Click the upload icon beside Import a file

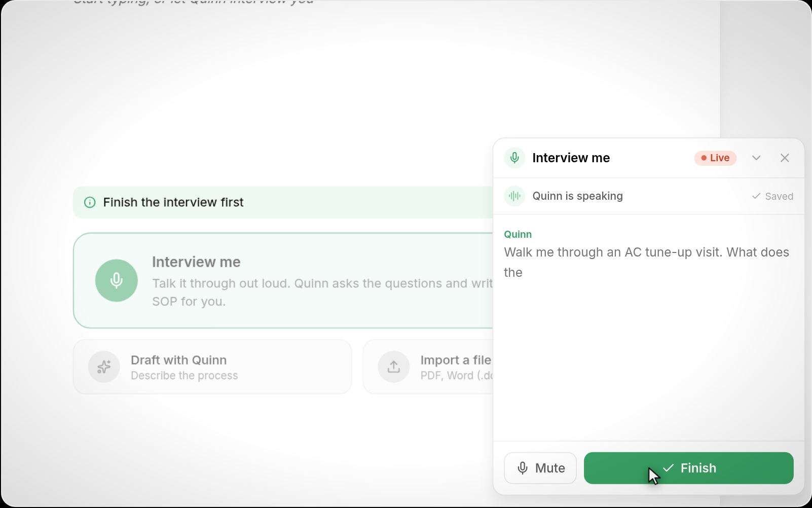point(394,367)
